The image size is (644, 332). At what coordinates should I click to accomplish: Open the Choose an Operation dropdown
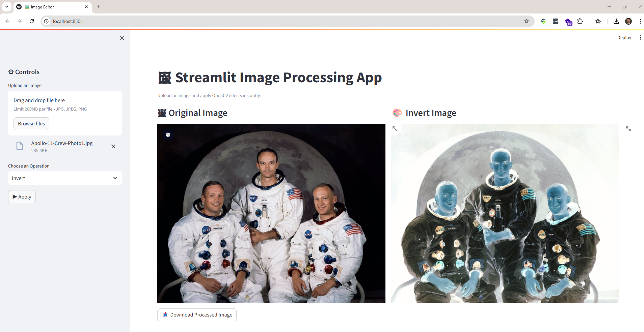(x=65, y=178)
